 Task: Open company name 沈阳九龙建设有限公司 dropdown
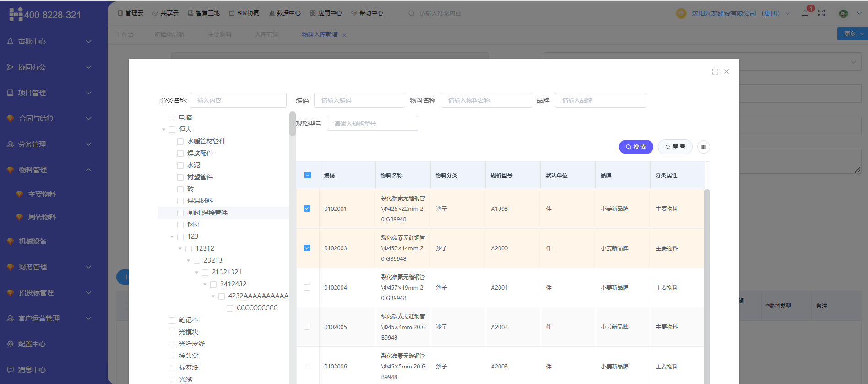point(740,13)
